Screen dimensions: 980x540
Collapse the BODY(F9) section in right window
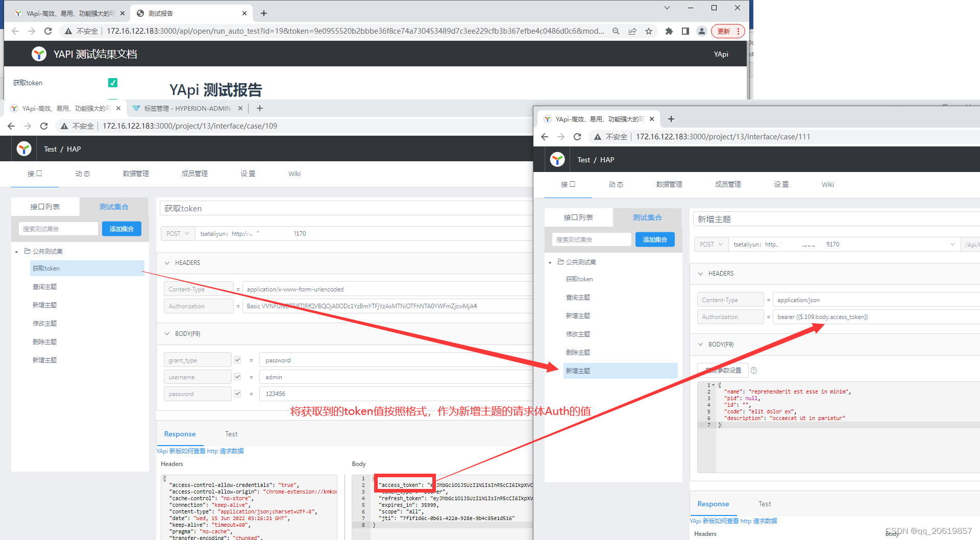pyautogui.click(x=700, y=345)
